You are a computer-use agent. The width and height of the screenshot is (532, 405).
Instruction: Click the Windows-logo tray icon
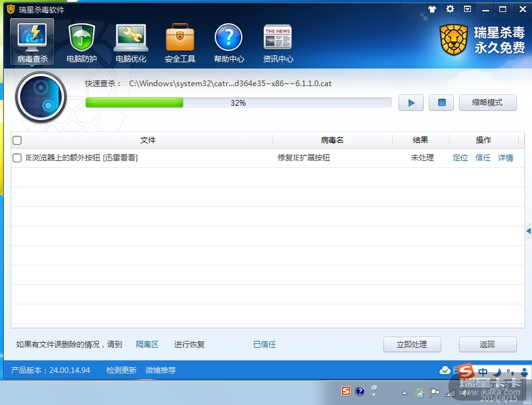click(x=420, y=393)
